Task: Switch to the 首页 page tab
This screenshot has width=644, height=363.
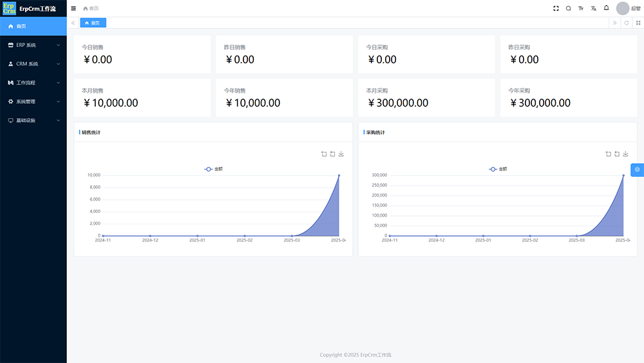Action: tap(93, 23)
